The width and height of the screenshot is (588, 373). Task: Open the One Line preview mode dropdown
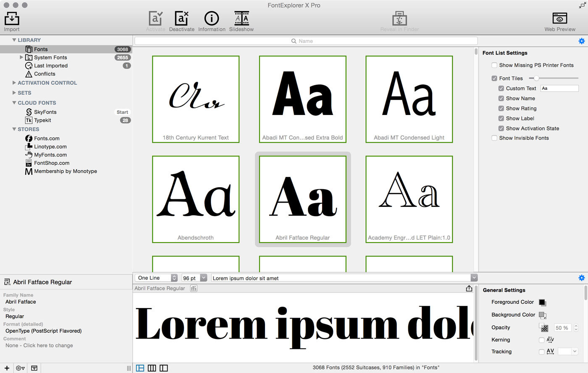pos(157,278)
